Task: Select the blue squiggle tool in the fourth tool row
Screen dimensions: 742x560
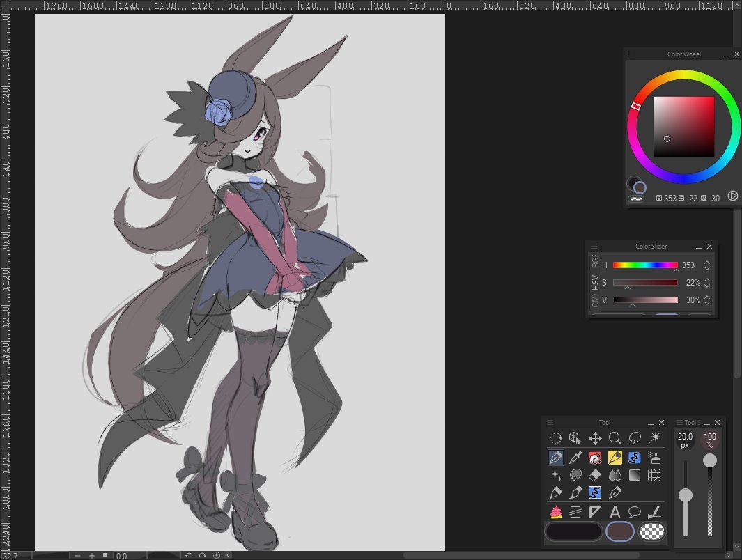Action: 595,493
